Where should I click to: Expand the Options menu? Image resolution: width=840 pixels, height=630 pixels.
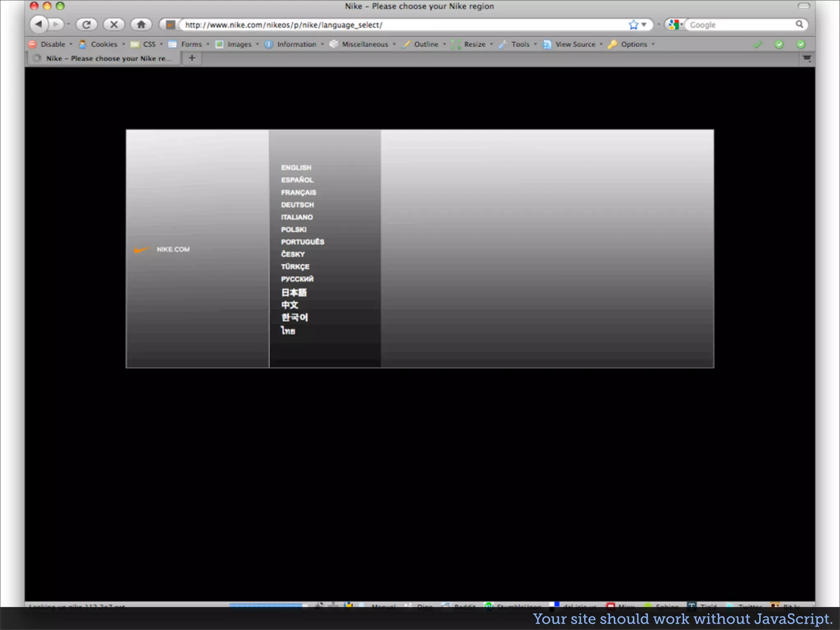point(632,44)
